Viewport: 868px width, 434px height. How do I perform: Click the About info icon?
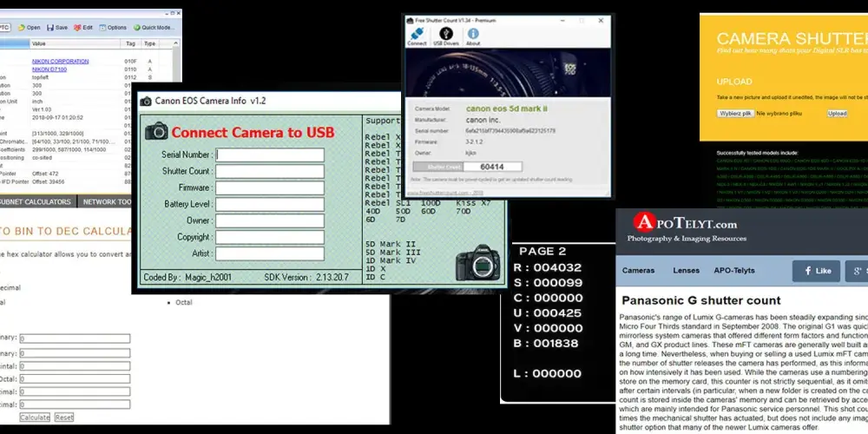click(x=473, y=33)
